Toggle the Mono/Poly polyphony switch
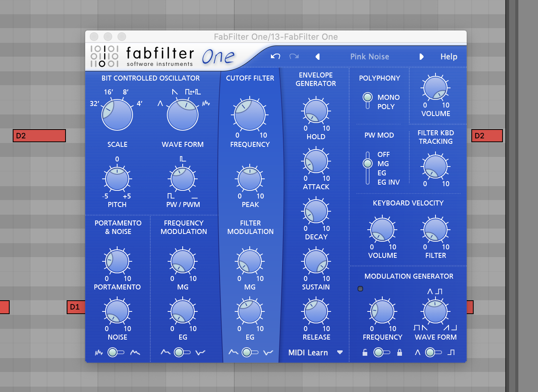 368,101
